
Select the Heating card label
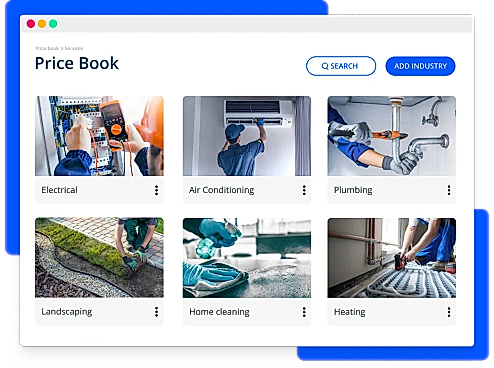(x=350, y=312)
